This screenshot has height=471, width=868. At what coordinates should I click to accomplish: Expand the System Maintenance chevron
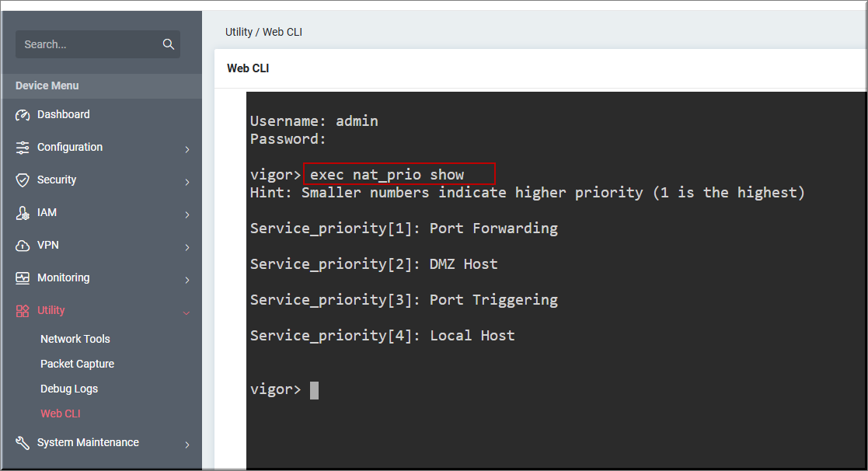[x=187, y=445]
